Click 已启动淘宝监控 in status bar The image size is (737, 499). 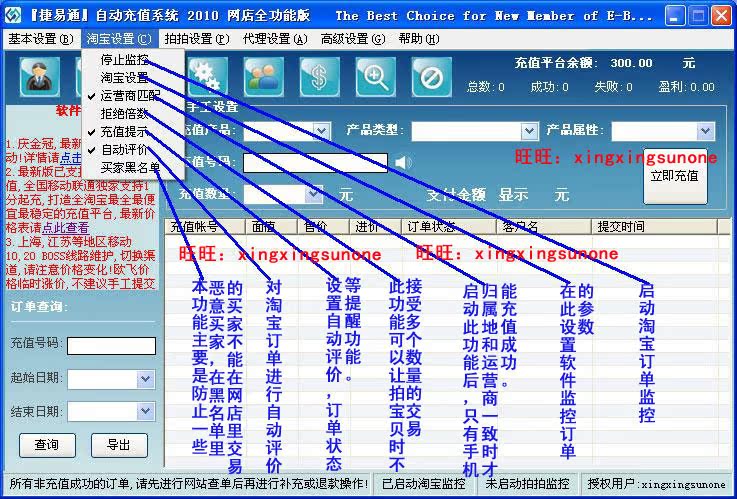click(x=424, y=483)
